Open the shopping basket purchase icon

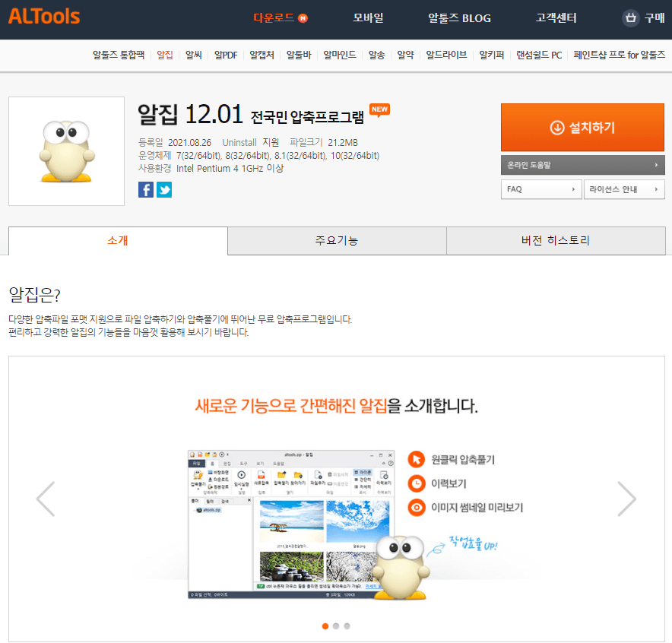pos(630,18)
